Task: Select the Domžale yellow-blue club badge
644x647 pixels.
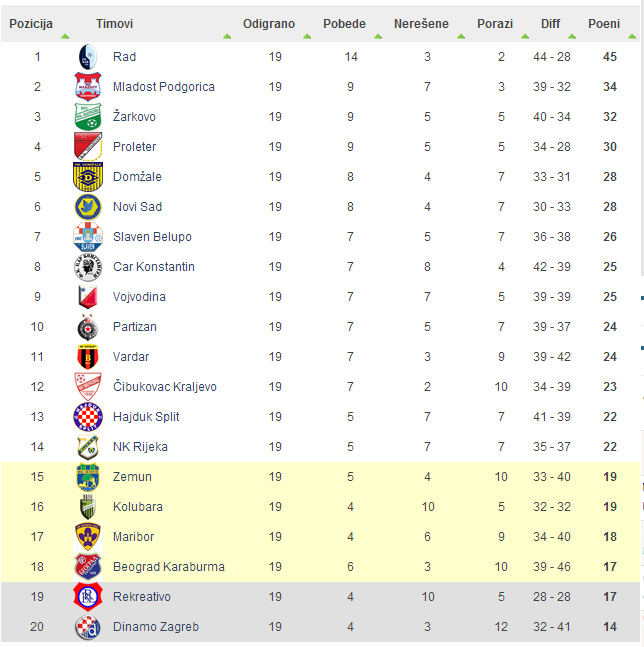Action: pos(88,177)
